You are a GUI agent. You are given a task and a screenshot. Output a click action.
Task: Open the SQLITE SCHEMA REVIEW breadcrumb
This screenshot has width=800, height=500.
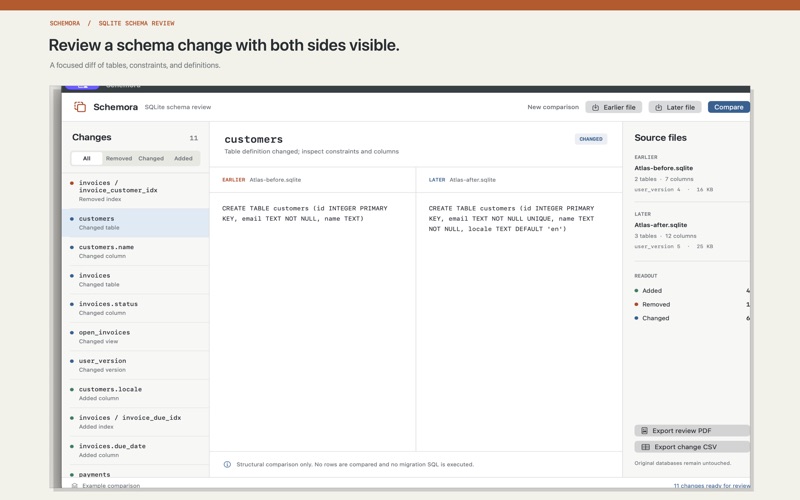click(x=136, y=23)
